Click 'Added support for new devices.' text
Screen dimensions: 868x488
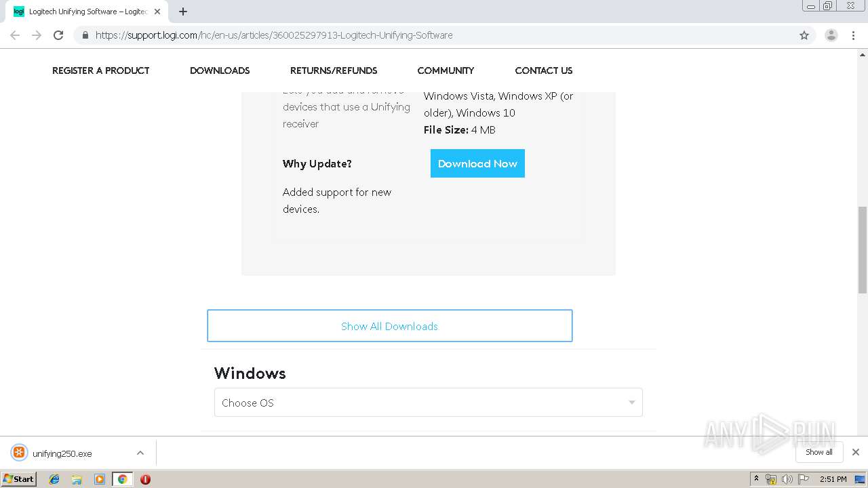(337, 201)
